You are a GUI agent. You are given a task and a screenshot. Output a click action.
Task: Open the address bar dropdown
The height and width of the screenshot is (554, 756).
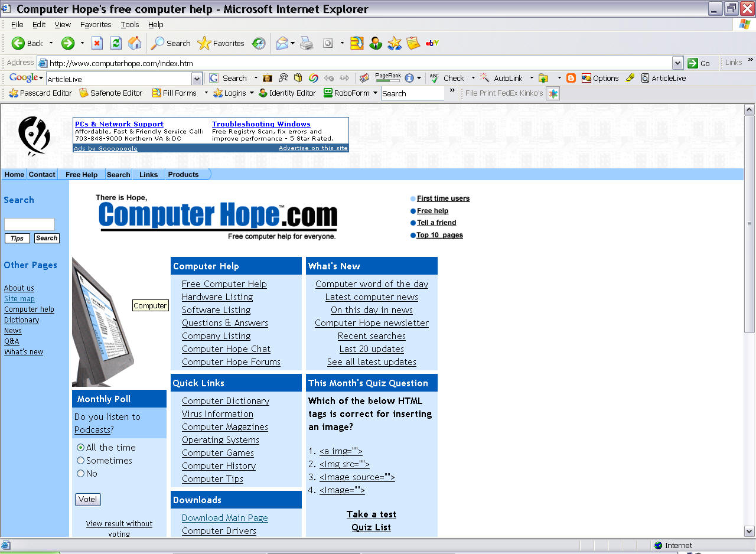[x=677, y=63]
